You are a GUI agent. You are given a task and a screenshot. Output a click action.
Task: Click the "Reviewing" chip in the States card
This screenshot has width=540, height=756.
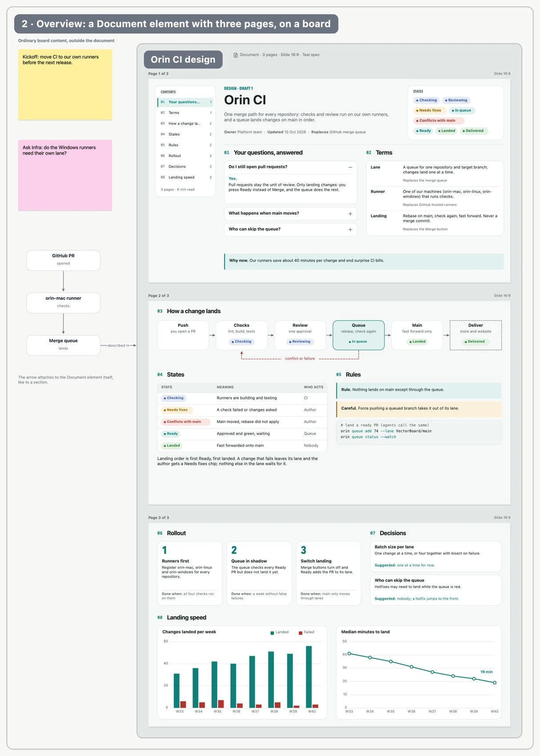[x=456, y=101]
